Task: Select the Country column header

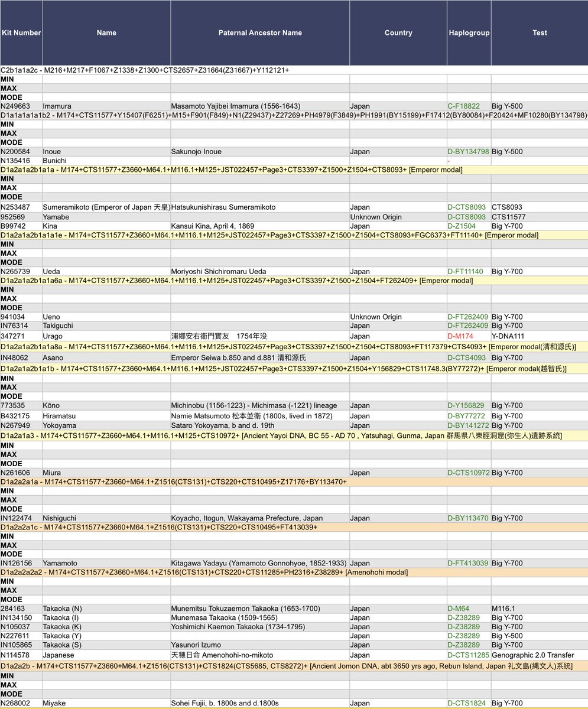Action: click(x=398, y=33)
